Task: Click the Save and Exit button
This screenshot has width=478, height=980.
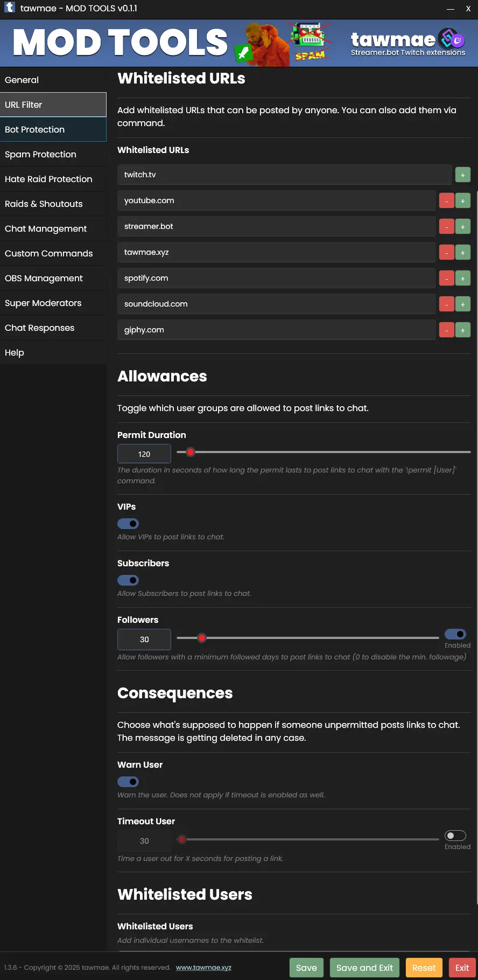Action: click(365, 968)
